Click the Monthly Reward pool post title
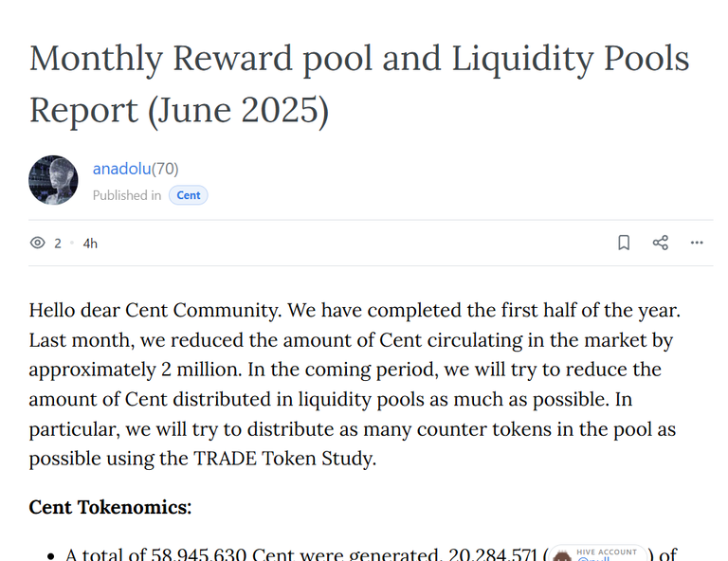The width and height of the screenshot is (728, 561). coord(359,84)
